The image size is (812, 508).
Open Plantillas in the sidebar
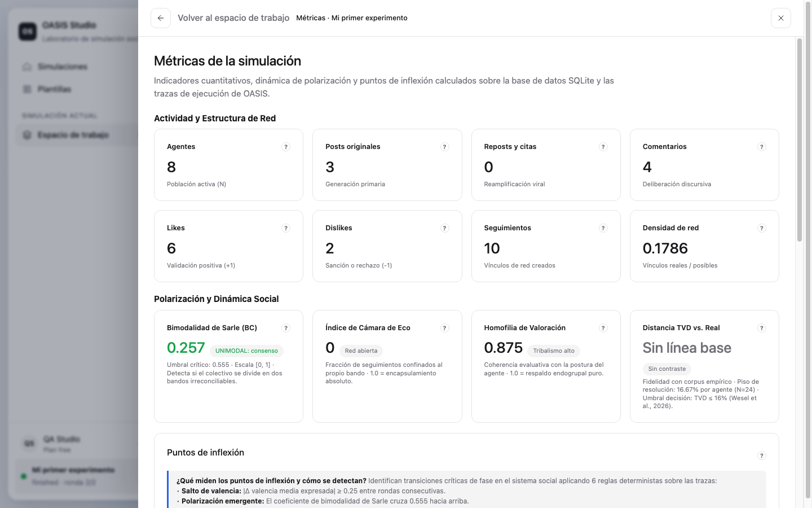tap(55, 89)
